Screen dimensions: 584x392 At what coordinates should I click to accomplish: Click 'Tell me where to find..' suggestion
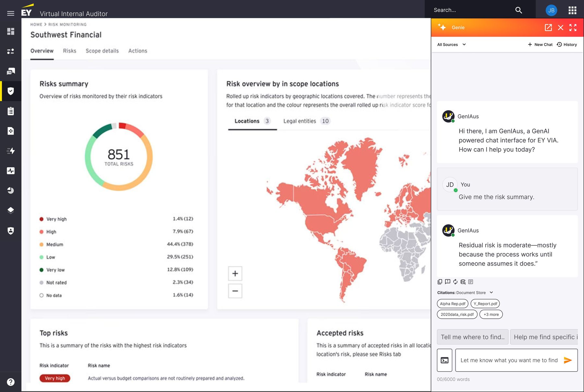coord(472,337)
